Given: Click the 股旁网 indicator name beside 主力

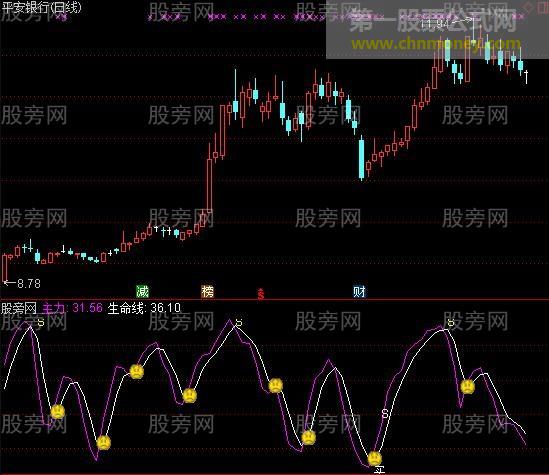Looking at the screenshot, I should (x=19, y=308).
